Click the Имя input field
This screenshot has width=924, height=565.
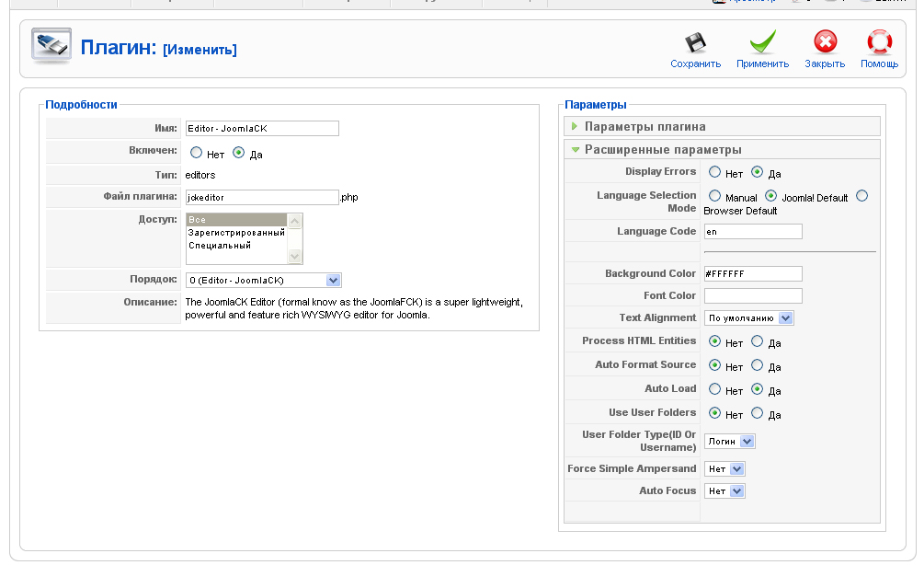[262, 128]
